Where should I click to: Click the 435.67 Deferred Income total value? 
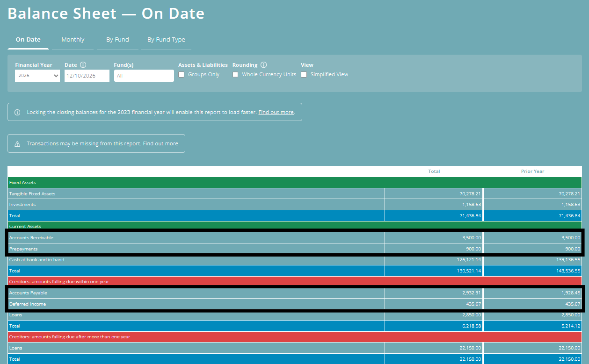click(x=473, y=304)
